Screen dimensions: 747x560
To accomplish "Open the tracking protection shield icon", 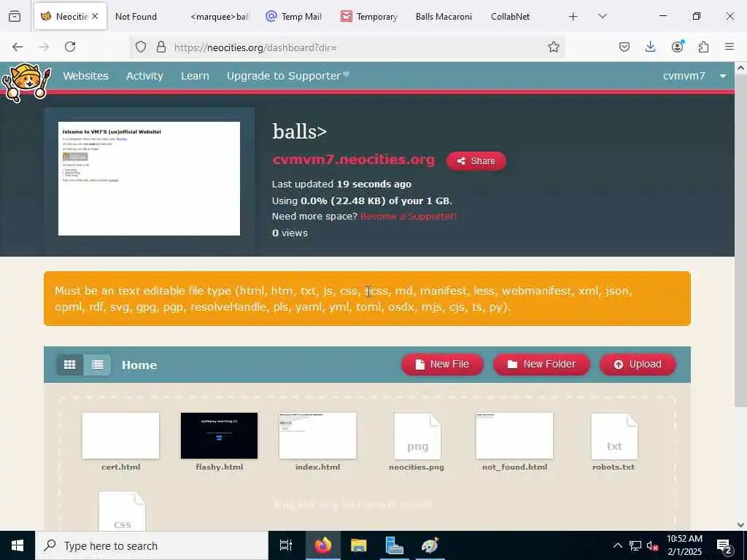I will [141, 47].
